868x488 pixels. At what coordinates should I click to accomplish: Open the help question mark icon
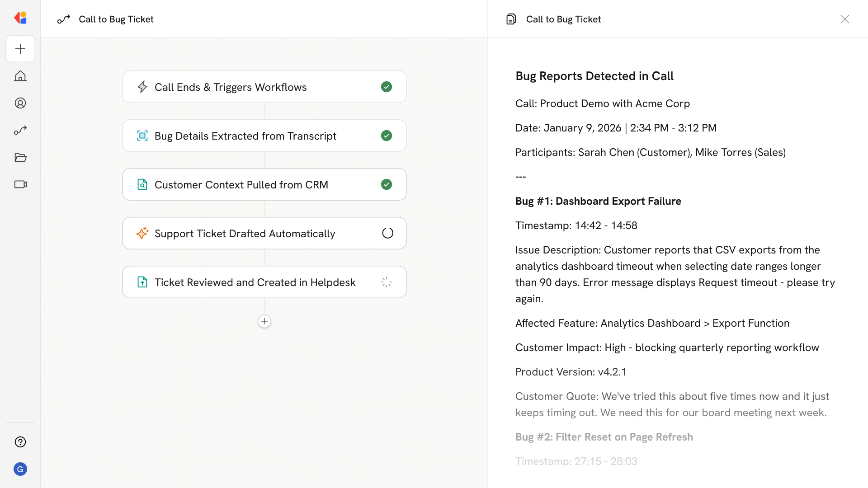coord(20,442)
